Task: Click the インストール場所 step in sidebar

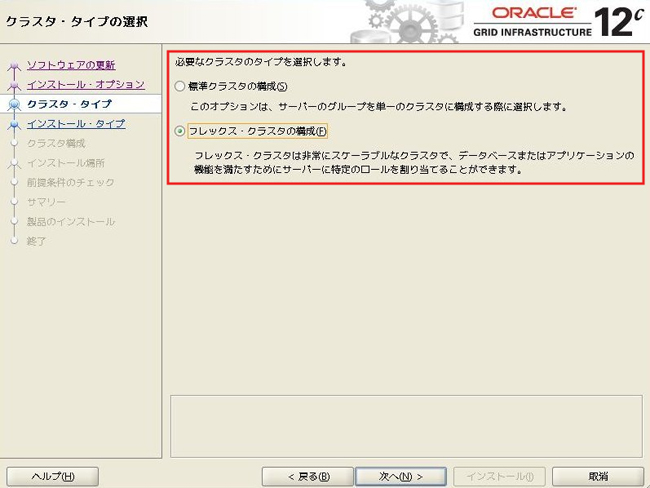Action: (66, 162)
